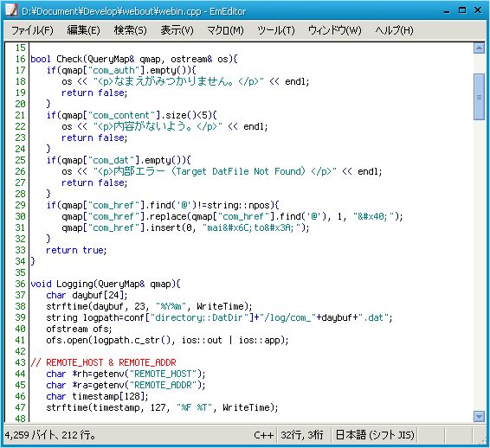Click line number 36 in the gutter
Viewport: 490px width, 448px height.
tap(20, 284)
